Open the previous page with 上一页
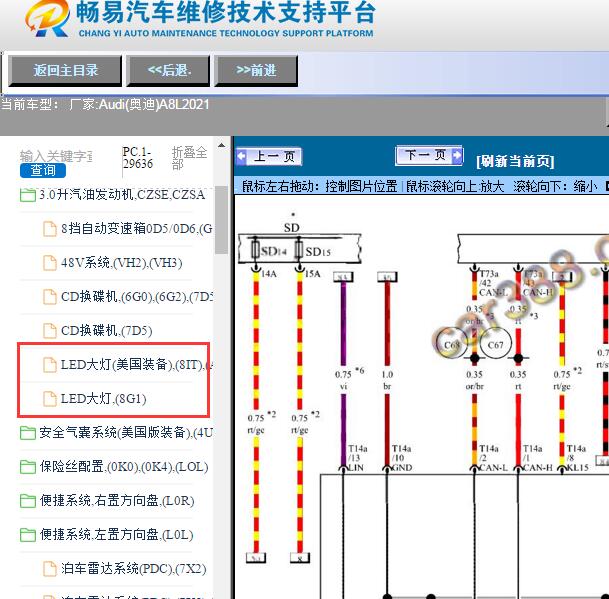 point(269,157)
